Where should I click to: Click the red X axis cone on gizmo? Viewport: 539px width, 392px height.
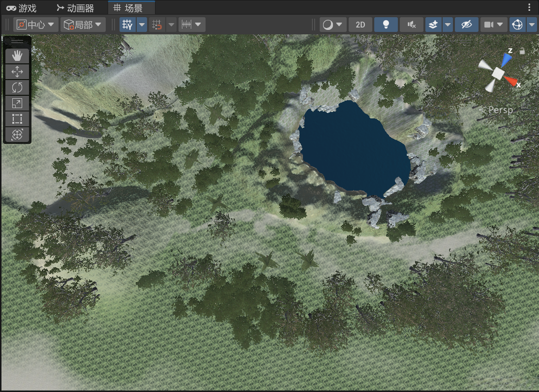click(512, 82)
